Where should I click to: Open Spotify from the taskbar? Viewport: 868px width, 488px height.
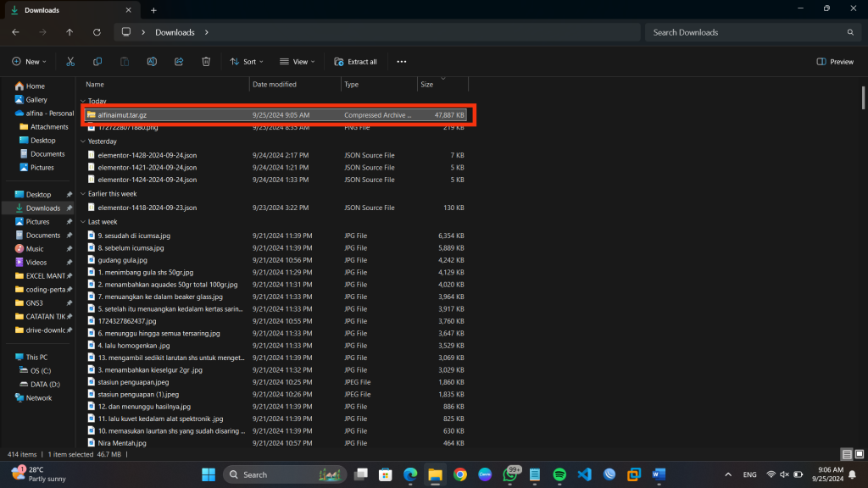coord(559,474)
